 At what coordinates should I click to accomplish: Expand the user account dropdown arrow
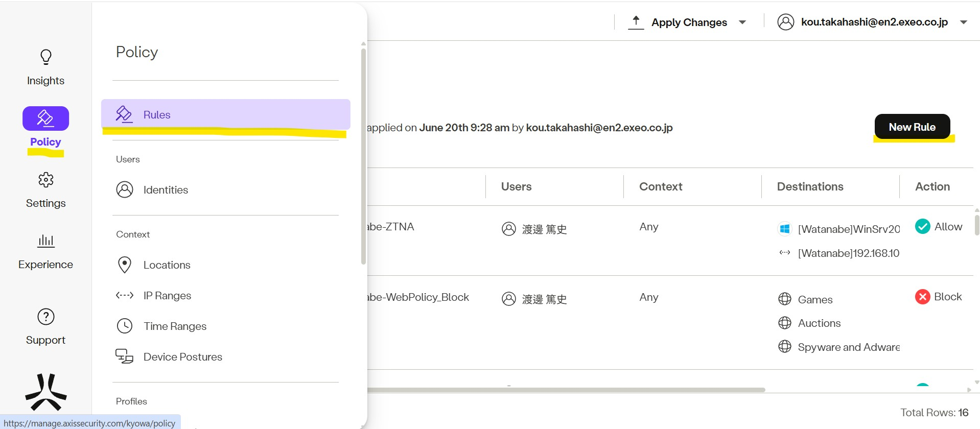point(963,22)
